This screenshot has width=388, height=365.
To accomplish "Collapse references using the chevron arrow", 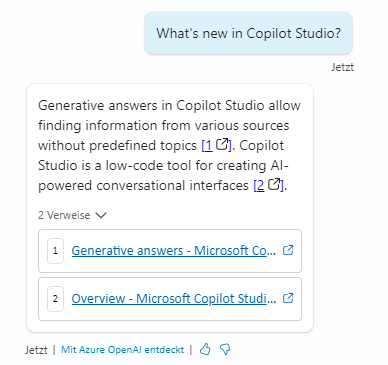I will point(101,215).
